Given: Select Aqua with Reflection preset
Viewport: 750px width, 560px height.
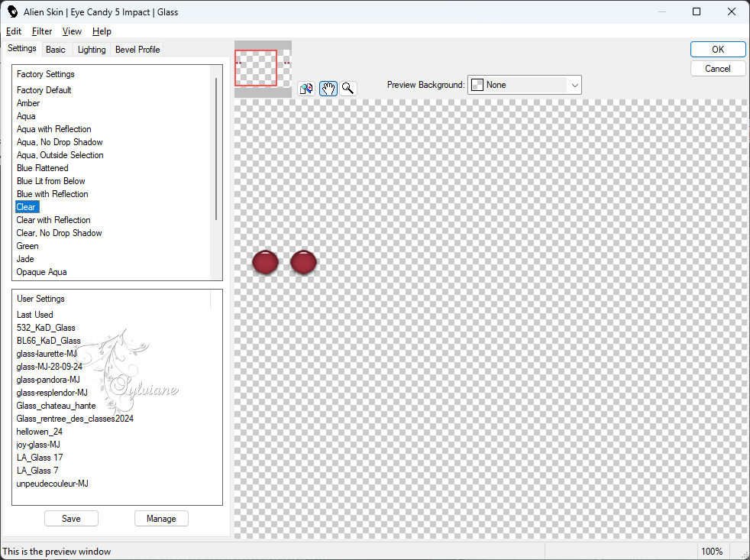Looking at the screenshot, I should pyautogui.click(x=53, y=129).
